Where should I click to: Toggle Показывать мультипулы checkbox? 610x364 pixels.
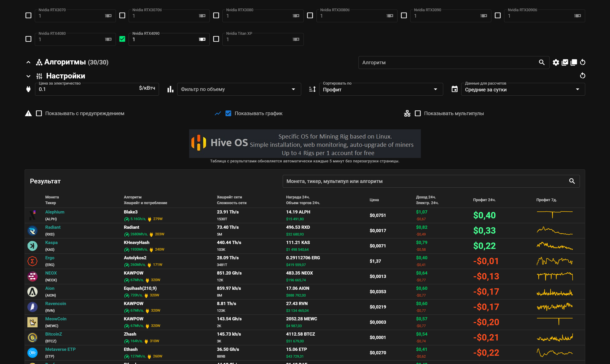tap(418, 113)
